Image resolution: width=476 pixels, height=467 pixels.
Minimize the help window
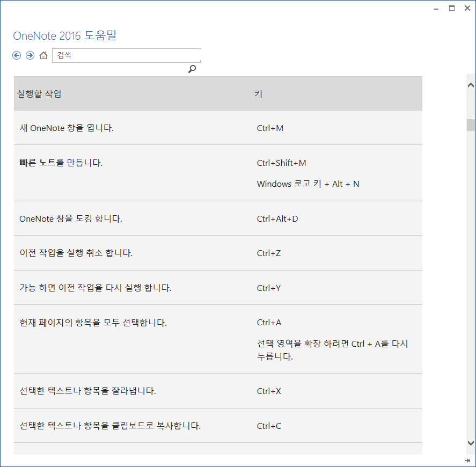tap(436, 9)
